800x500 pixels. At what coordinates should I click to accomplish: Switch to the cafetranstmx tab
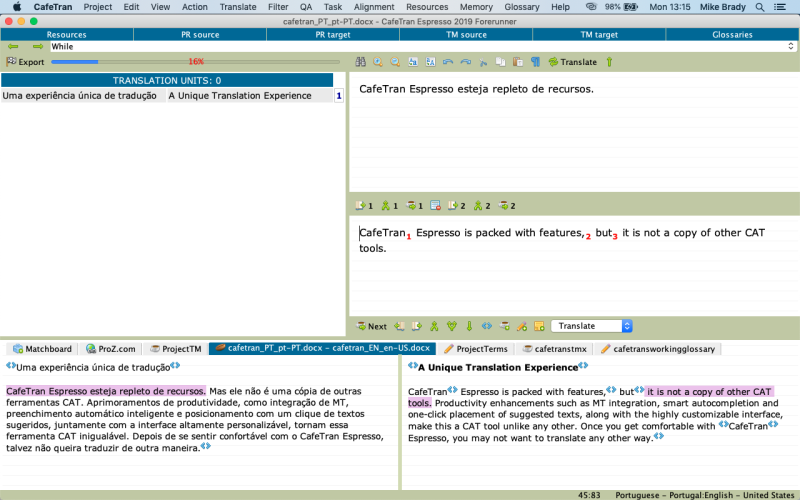(555, 349)
